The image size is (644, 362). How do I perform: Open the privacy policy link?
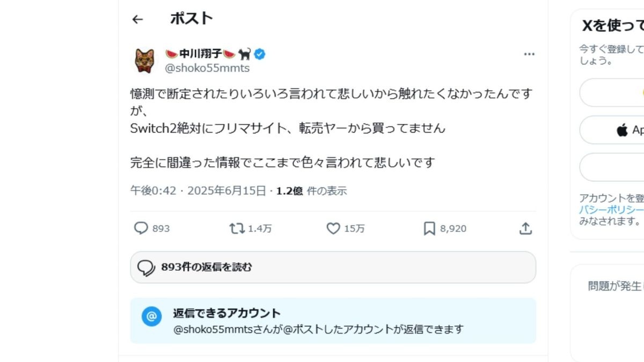(611, 210)
